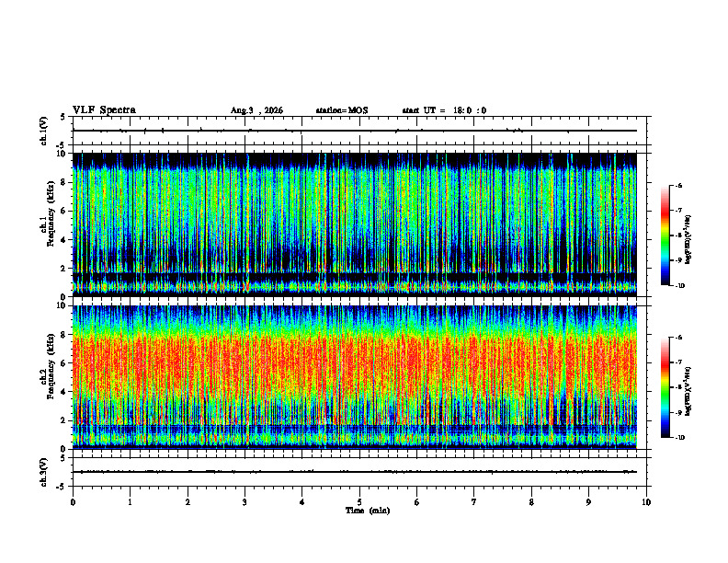Screen dimensions: 728x563
Task: Click the ch.2 Frequency (kHz) axis label
Action: [49, 377]
